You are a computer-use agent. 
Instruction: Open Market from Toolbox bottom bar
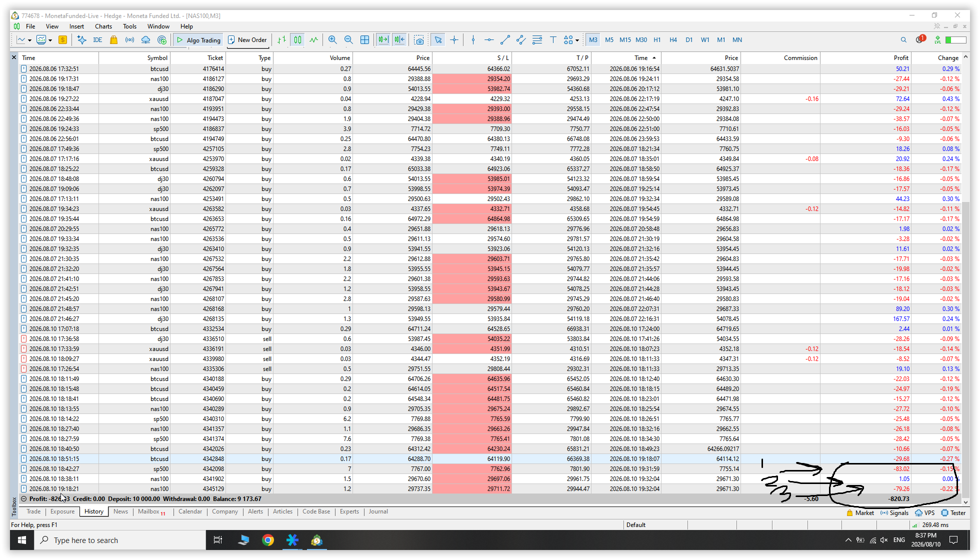(x=860, y=513)
